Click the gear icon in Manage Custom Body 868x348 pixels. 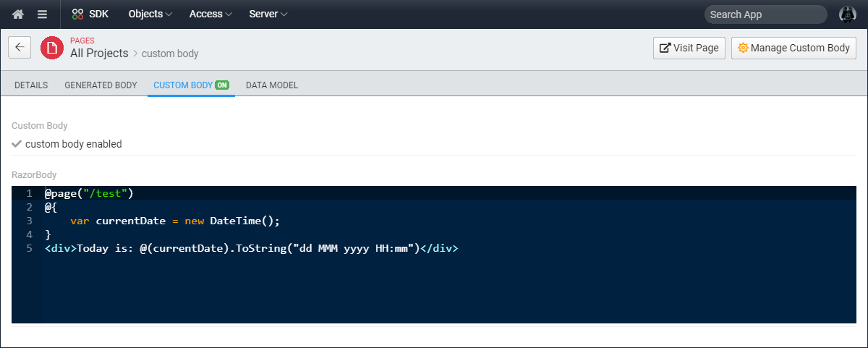coord(743,48)
